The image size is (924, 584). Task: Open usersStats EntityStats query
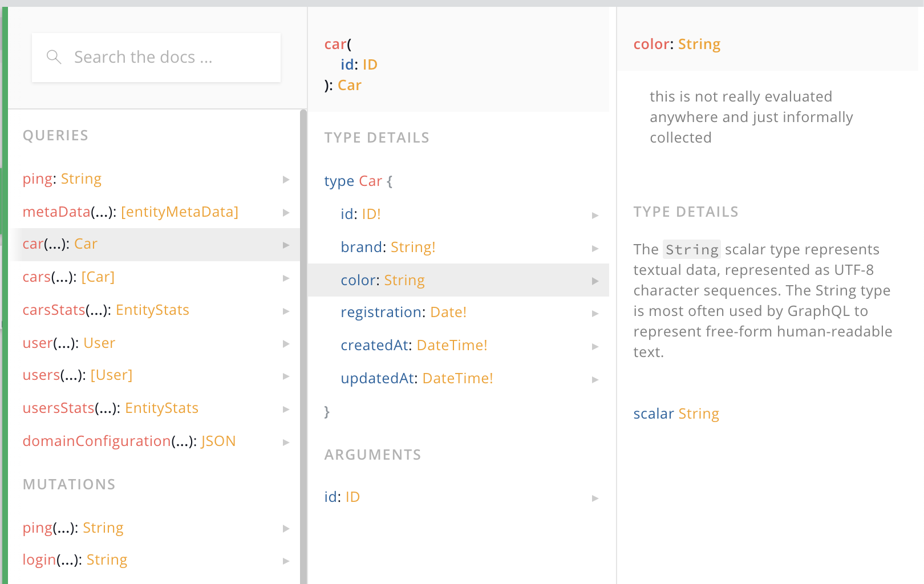tap(110, 408)
